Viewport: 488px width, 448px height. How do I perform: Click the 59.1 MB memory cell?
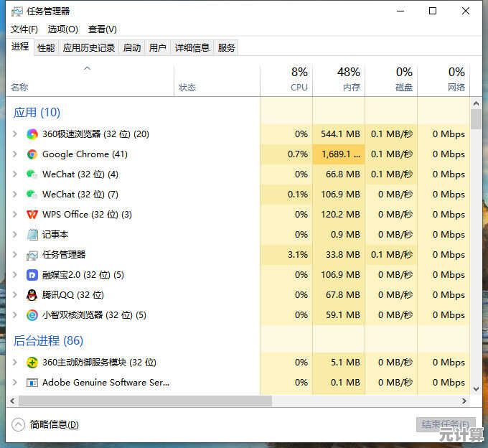pos(339,315)
